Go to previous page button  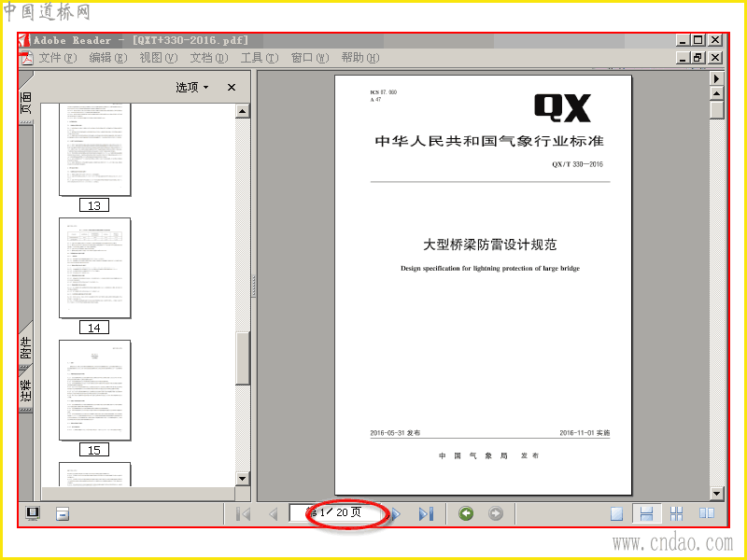coord(273,514)
